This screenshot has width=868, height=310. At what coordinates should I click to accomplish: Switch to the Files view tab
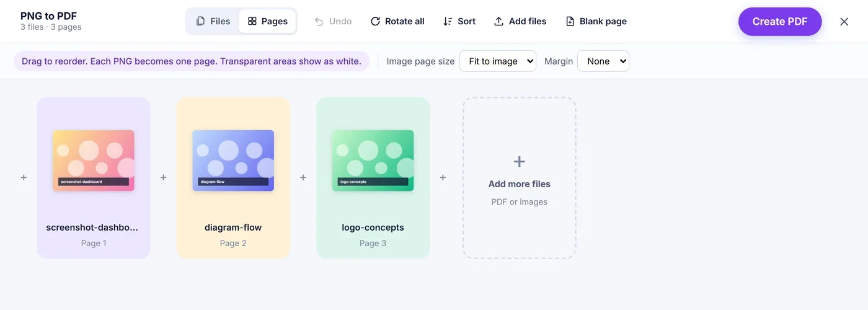(213, 21)
